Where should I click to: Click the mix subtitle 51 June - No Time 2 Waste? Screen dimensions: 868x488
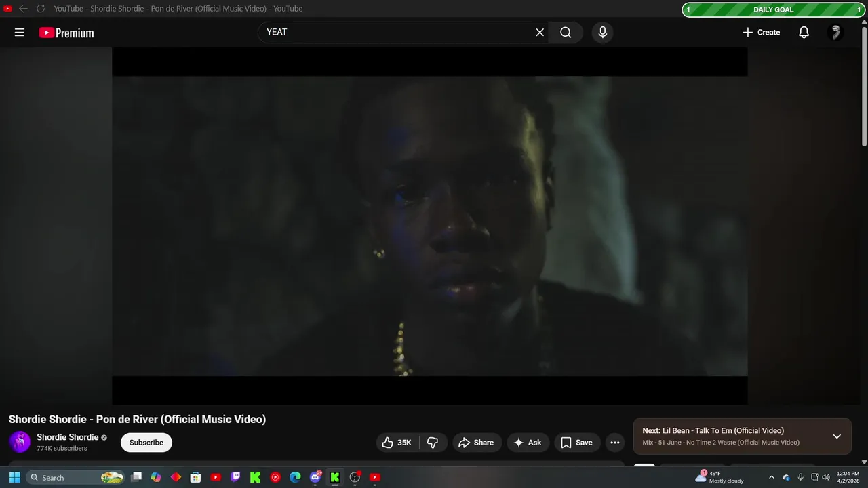click(x=721, y=443)
